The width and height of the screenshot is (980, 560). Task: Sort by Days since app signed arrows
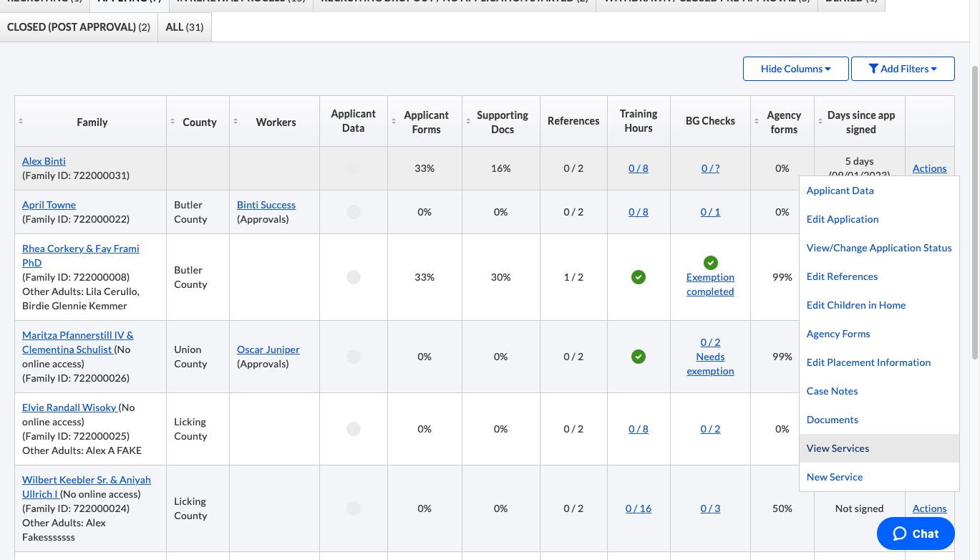coord(820,122)
